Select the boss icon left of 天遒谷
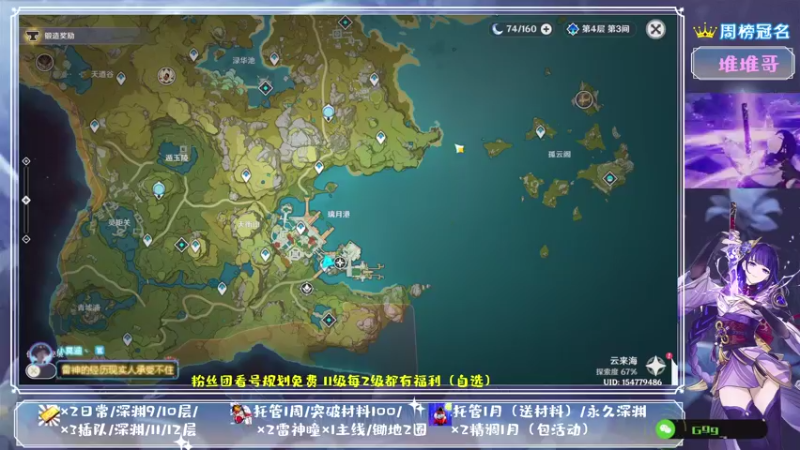Image resolution: width=800 pixels, height=450 pixels. tap(45, 62)
